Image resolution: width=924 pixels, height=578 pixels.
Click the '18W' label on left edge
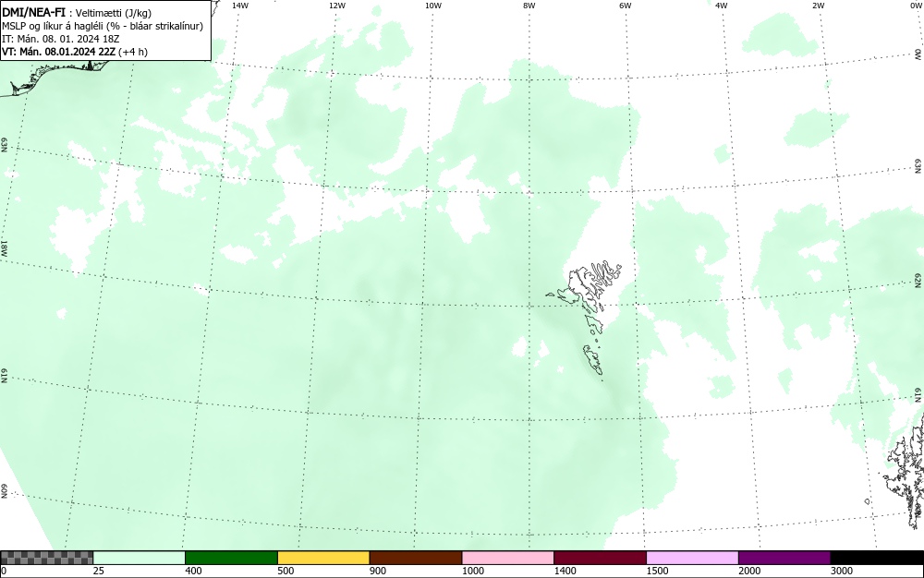click(x=4, y=247)
